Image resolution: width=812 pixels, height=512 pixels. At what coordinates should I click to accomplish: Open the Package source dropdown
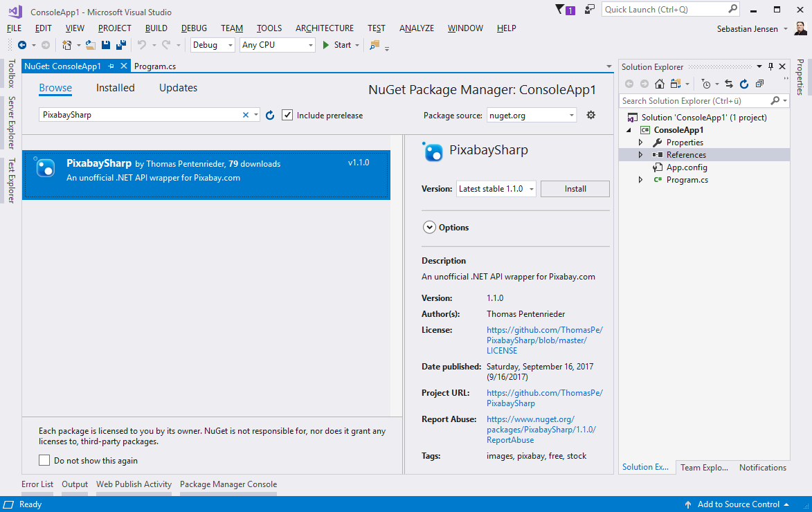point(532,116)
